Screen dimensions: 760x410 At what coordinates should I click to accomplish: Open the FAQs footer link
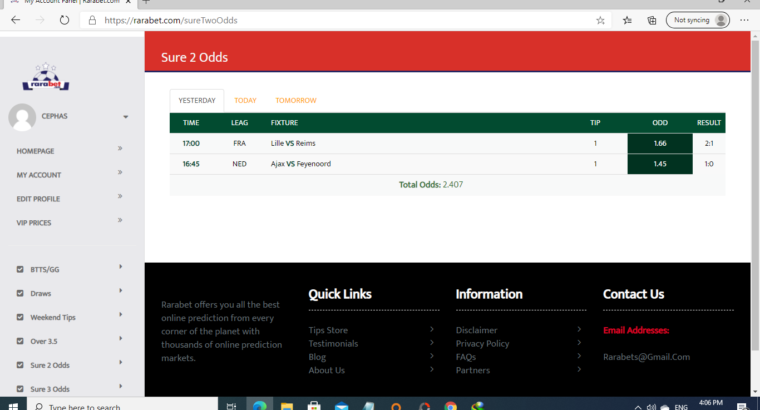pos(466,357)
